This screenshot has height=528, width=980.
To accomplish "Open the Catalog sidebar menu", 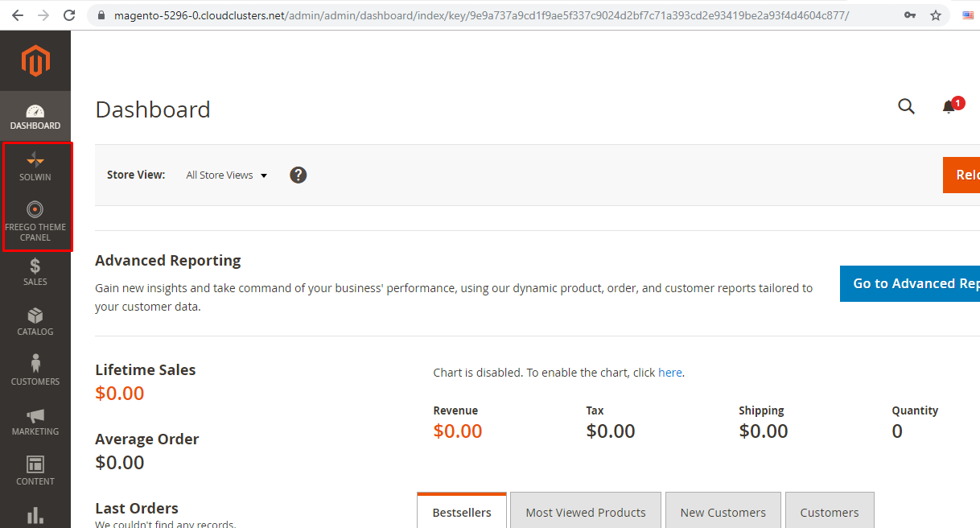I will pos(35,321).
